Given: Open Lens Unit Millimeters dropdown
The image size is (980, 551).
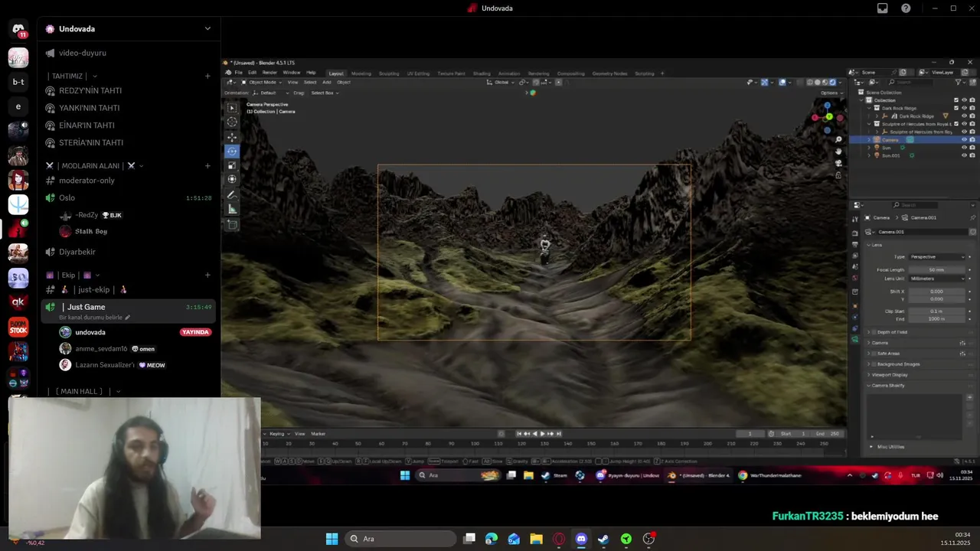Looking at the screenshot, I should [x=938, y=279].
